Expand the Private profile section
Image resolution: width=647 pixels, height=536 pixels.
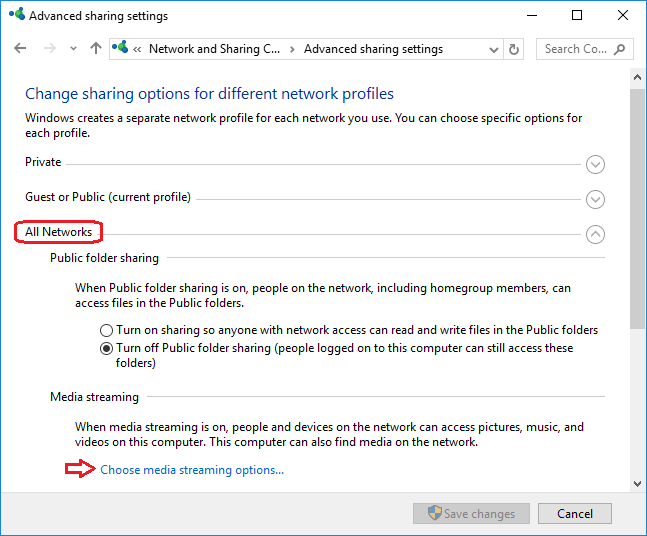click(x=596, y=165)
